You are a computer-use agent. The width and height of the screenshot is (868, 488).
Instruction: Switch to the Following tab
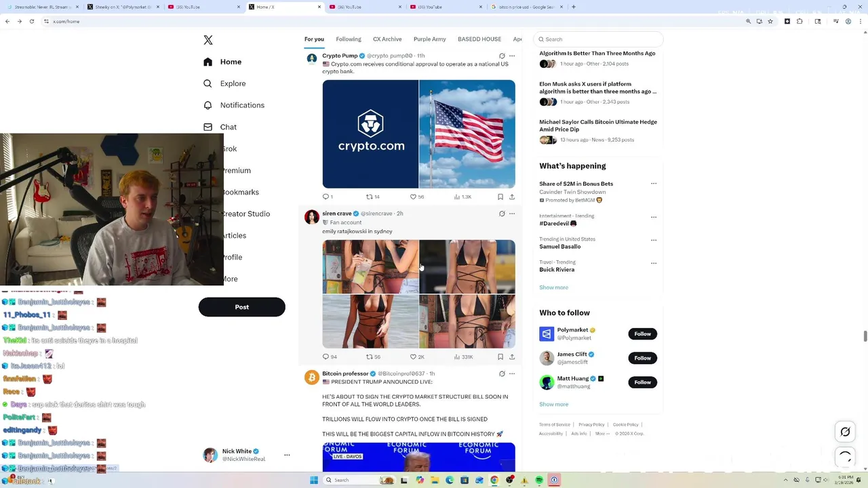[x=349, y=39]
